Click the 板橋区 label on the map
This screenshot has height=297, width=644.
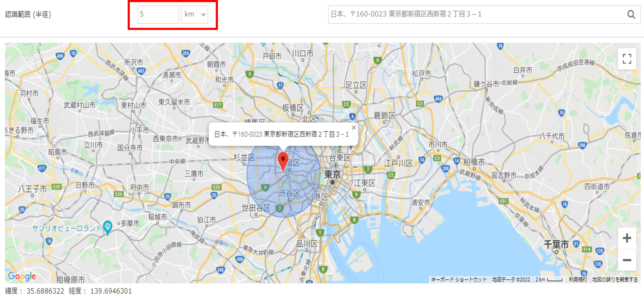pos(293,108)
